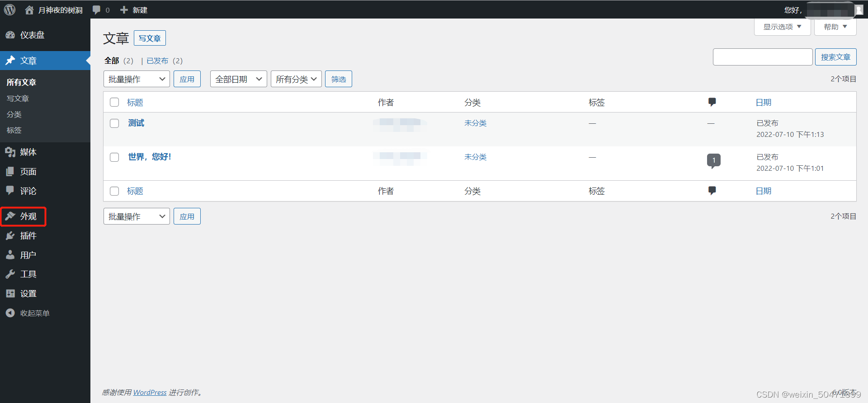Sort by 日期 in table footer
The image size is (868, 403).
tap(764, 191)
